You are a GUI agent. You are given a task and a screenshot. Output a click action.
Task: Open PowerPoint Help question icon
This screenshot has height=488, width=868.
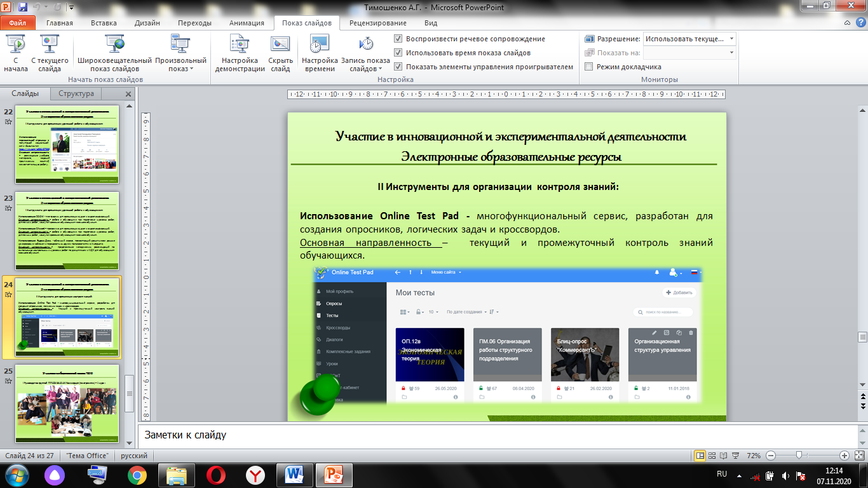[x=860, y=23]
